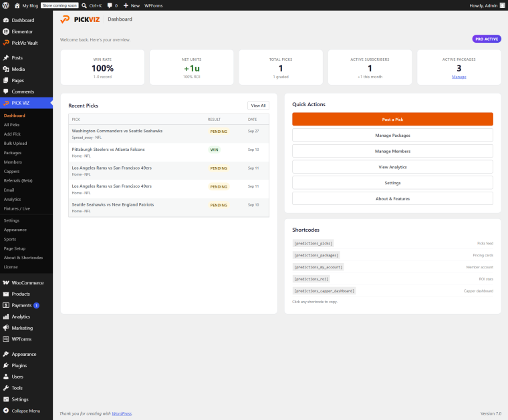The height and width of the screenshot is (420, 508).
Task: Click the WPForms sidebar icon
Action: click(x=6, y=339)
